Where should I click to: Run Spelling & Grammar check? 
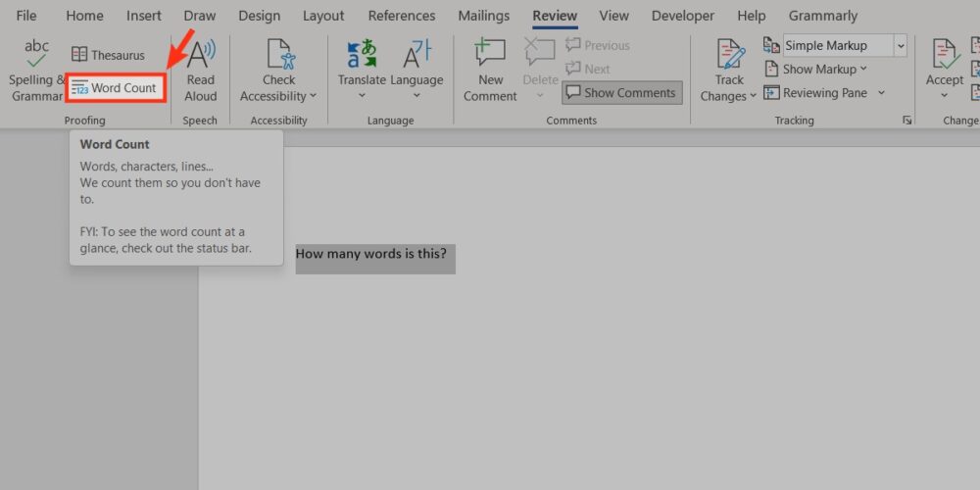pyautogui.click(x=36, y=71)
